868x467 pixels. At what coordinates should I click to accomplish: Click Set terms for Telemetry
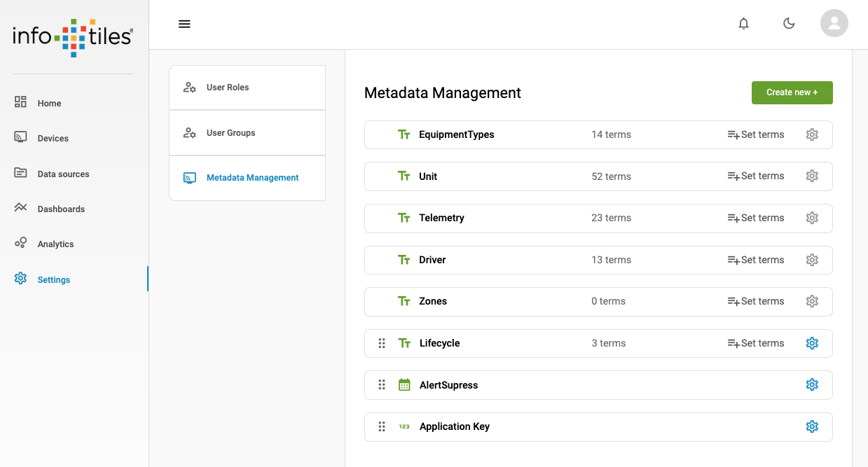coord(755,218)
